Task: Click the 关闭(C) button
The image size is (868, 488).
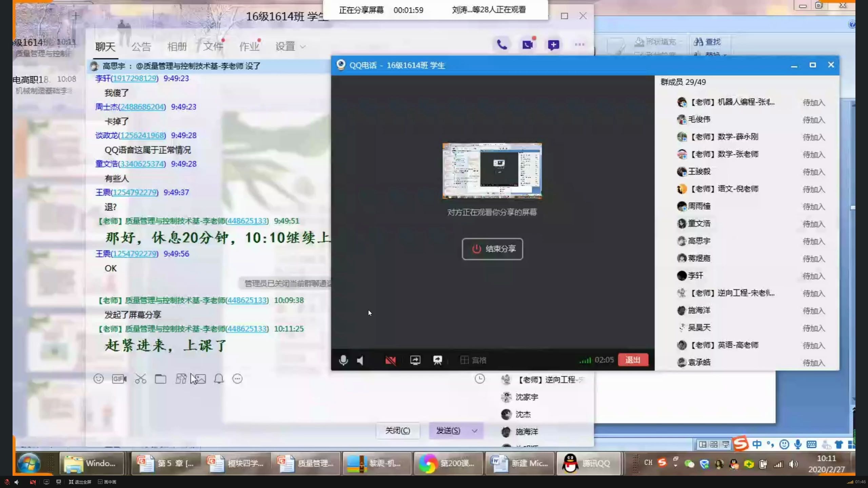Action: (x=398, y=431)
